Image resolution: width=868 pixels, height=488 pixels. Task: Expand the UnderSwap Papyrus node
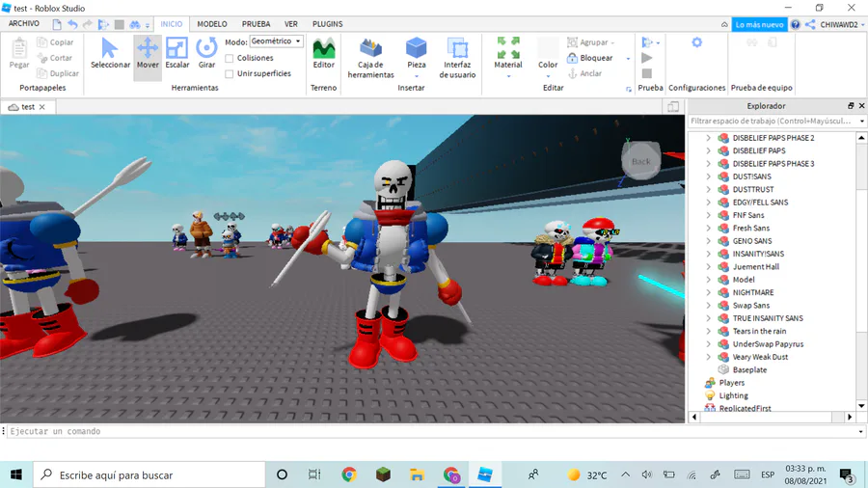click(x=708, y=343)
